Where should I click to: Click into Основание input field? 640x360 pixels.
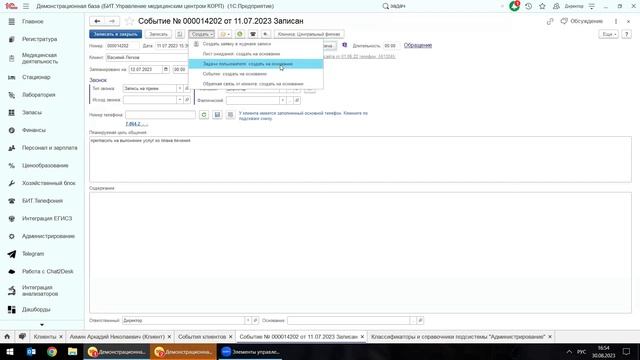349,321
